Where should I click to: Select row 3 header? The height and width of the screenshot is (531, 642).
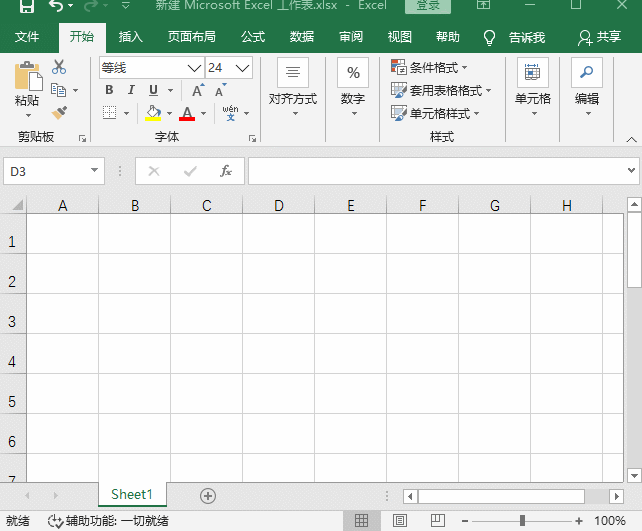pos(13,314)
